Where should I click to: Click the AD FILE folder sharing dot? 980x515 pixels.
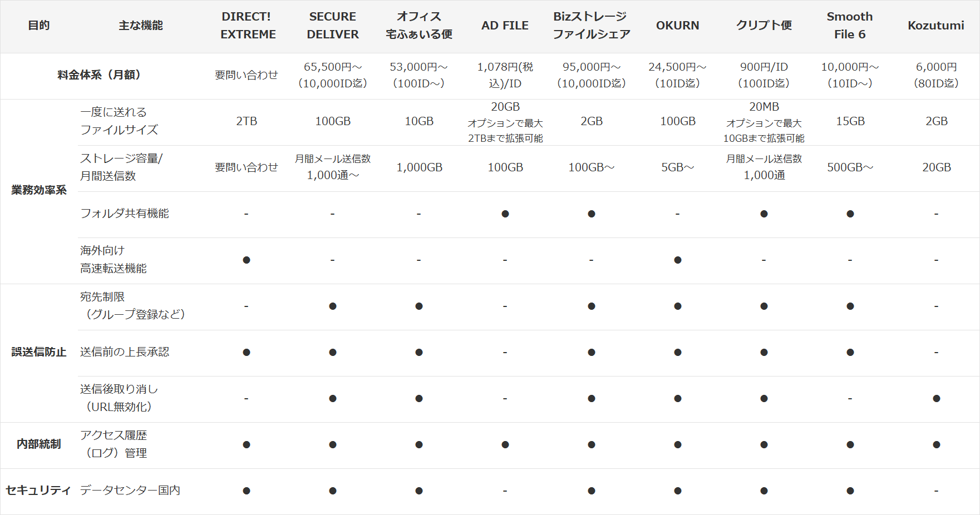505,214
